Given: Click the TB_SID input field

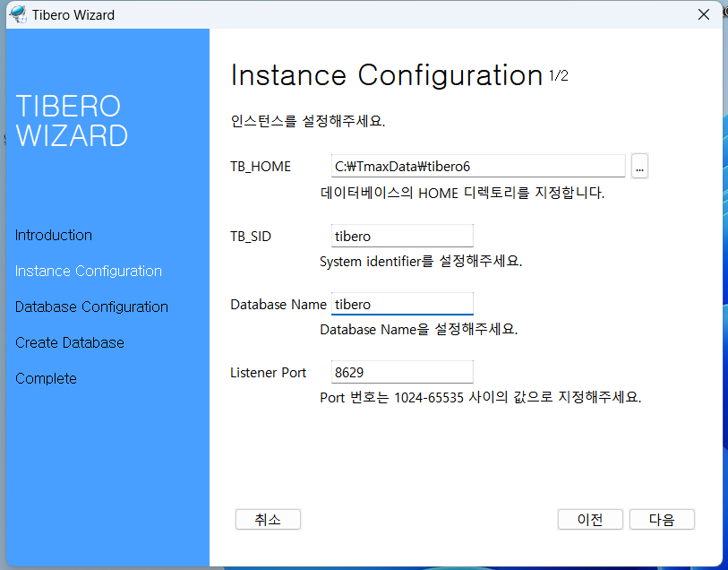Looking at the screenshot, I should 402,236.
